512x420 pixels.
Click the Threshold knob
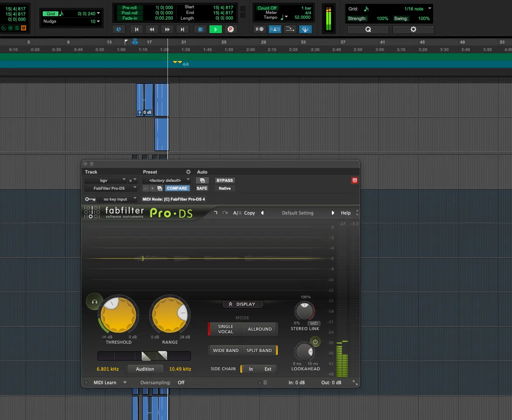tap(118, 314)
